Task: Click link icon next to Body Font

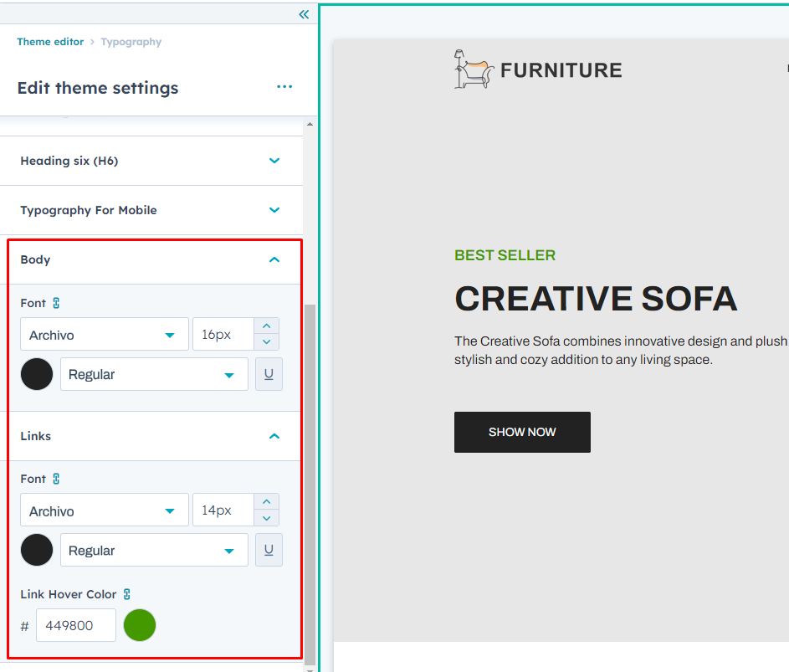Action: (x=56, y=303)
